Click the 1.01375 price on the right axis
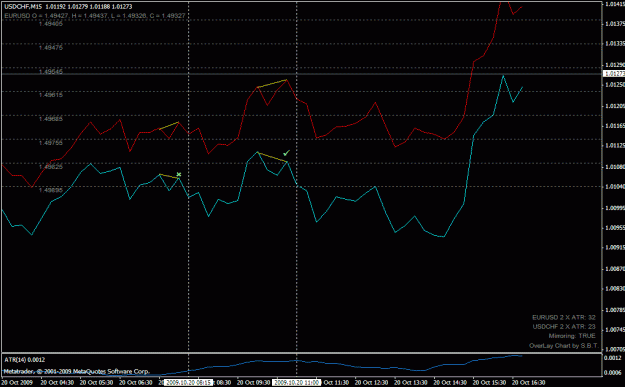 615,24
